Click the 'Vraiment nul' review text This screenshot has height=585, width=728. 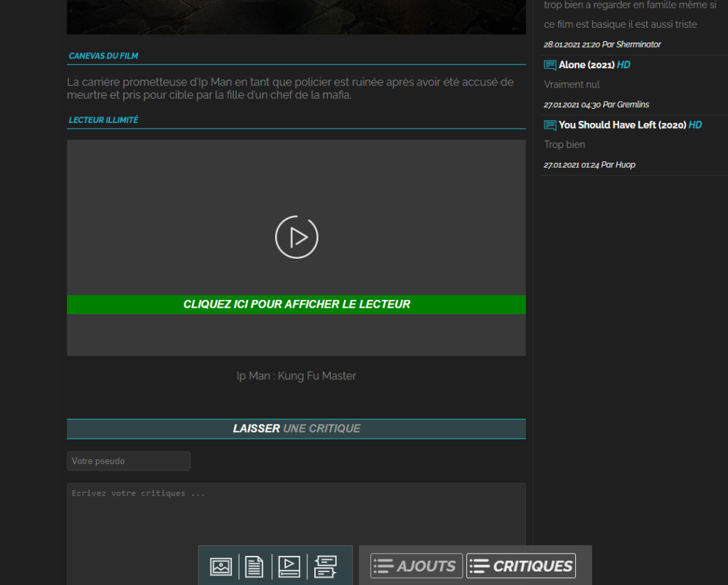click(x=572, y=85)
